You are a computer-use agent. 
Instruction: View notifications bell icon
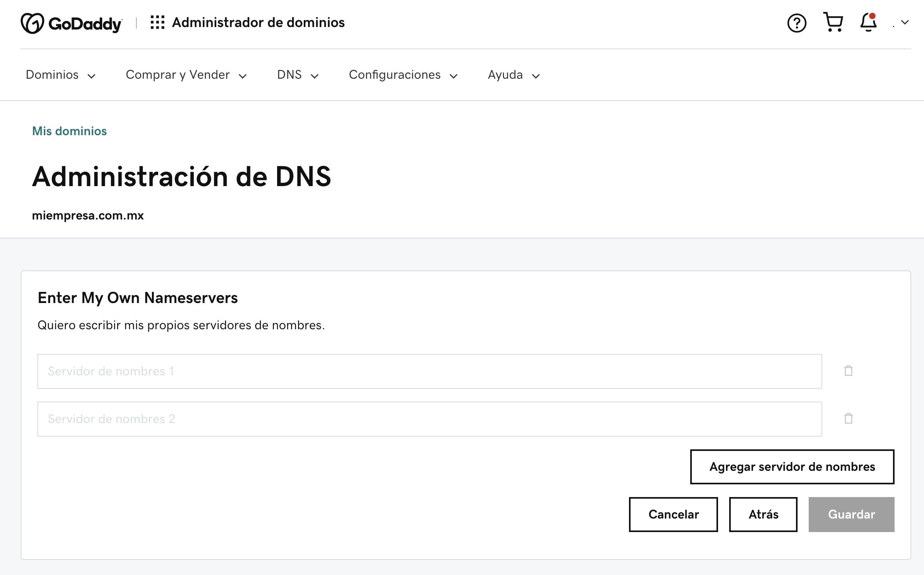pos(868,23)
